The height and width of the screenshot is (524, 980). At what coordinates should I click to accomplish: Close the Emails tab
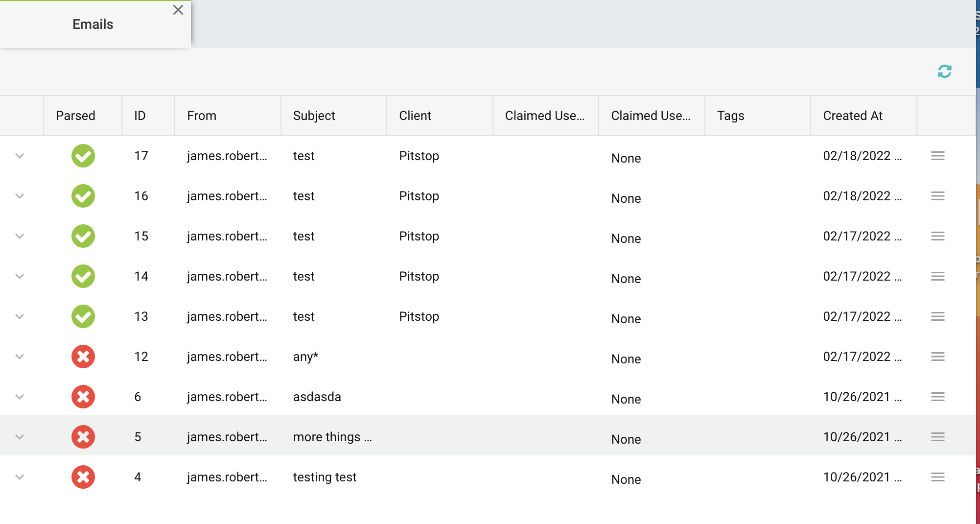(x=178, y=10)
